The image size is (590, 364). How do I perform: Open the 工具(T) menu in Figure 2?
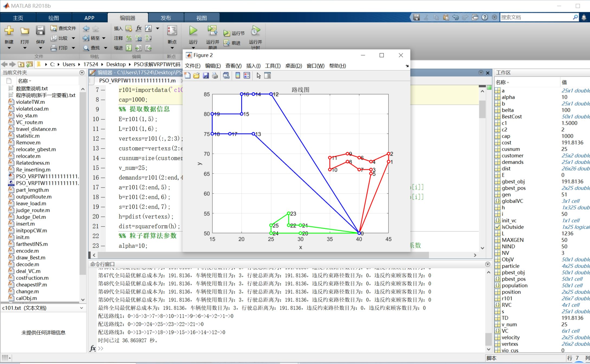point(273,66)
